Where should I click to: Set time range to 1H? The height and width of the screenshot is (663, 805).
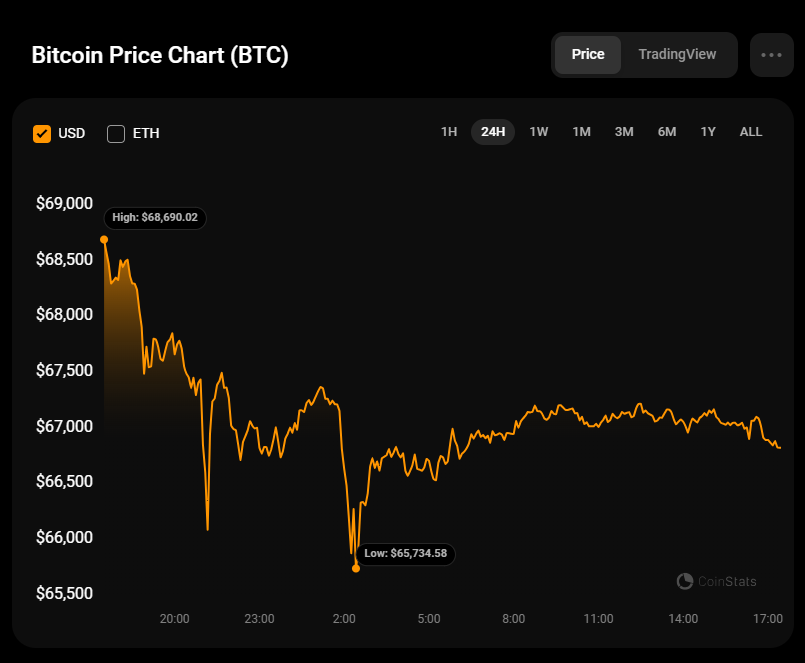point(449,132)
